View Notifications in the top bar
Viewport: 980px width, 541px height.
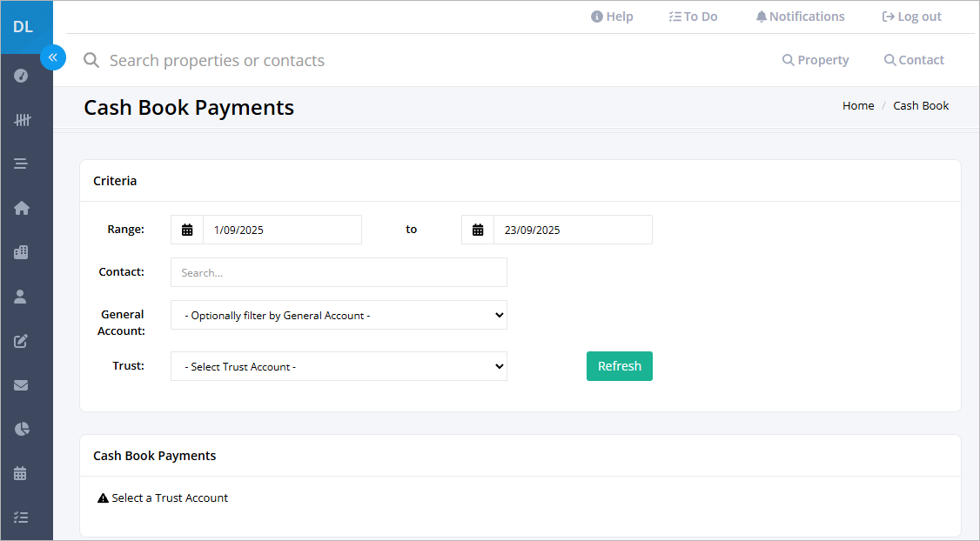[800, 17]
